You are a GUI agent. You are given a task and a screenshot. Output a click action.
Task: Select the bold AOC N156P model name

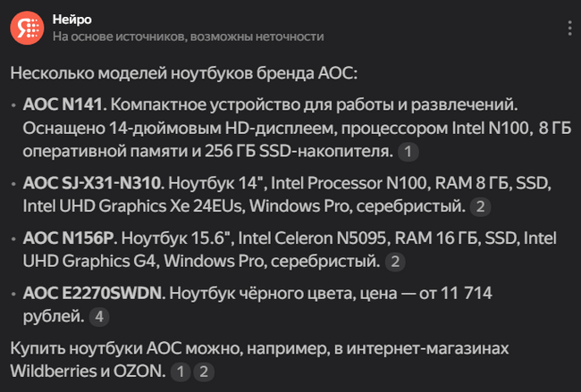pyautogui.click(x=70, y=238)
